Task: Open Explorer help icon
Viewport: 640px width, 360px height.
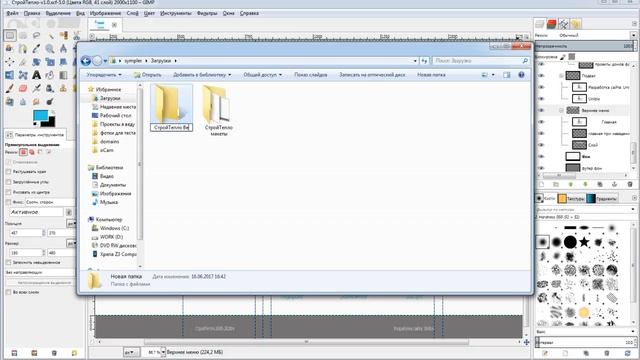Action: pyautogui.click(x=521, y=75)
